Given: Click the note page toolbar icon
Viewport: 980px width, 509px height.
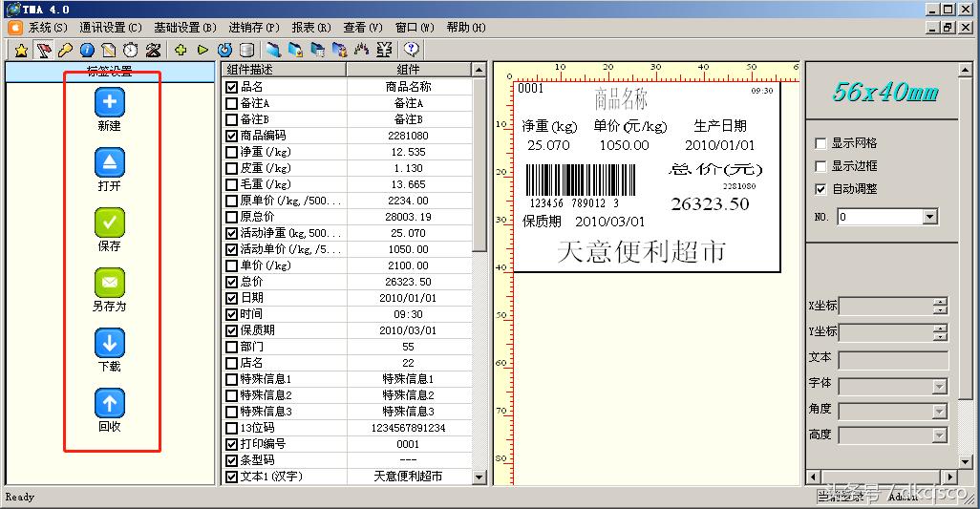Looking at the screenshot, I should [109, 50].
